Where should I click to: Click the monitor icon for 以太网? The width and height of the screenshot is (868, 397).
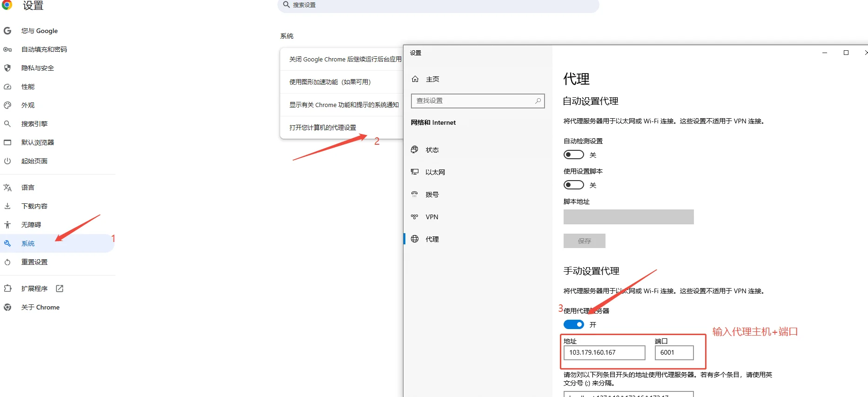(x=415, y=172)
